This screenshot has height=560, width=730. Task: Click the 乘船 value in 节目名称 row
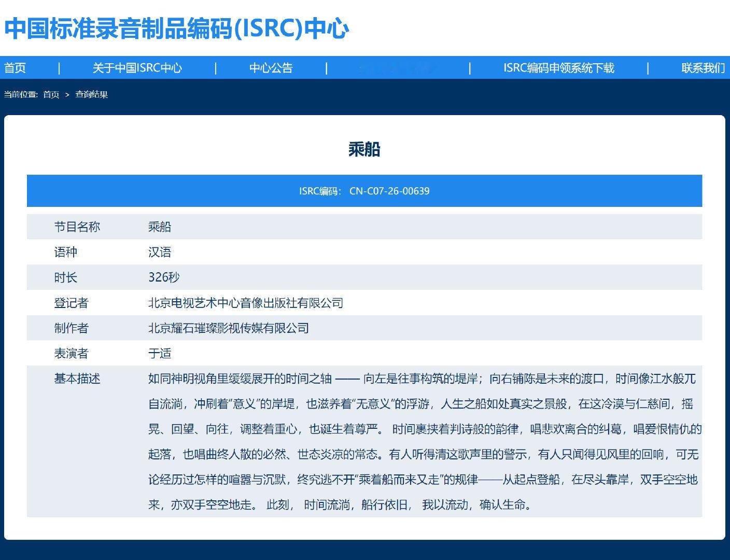(x=160, y=227)
